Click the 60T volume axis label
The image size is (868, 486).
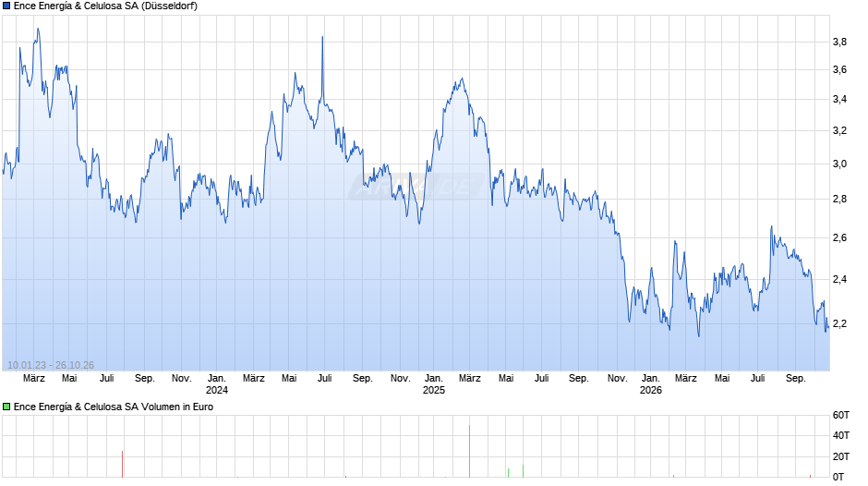841,415
